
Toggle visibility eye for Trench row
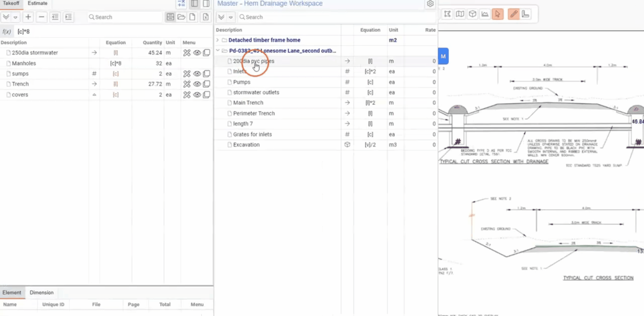pos(197,84)
